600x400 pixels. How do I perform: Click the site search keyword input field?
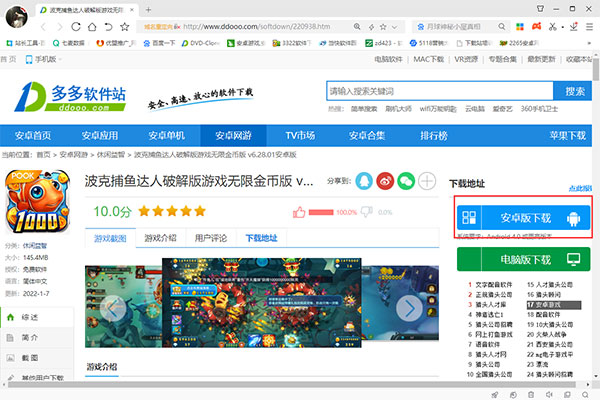pyautogui.click(x=440, y=91)
